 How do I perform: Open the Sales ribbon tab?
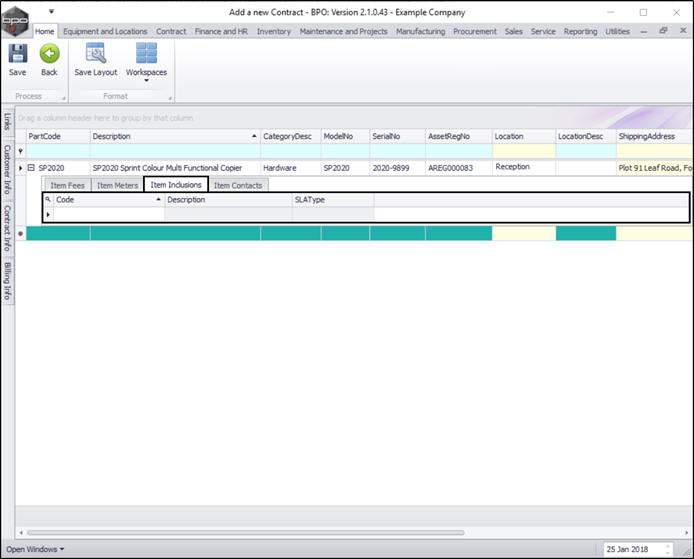(x=513, y=31)
